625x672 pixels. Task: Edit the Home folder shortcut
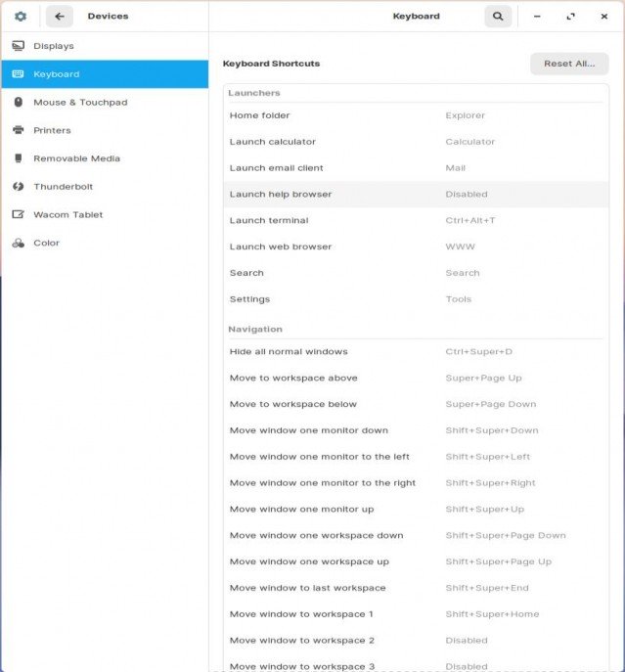point(416,115)
